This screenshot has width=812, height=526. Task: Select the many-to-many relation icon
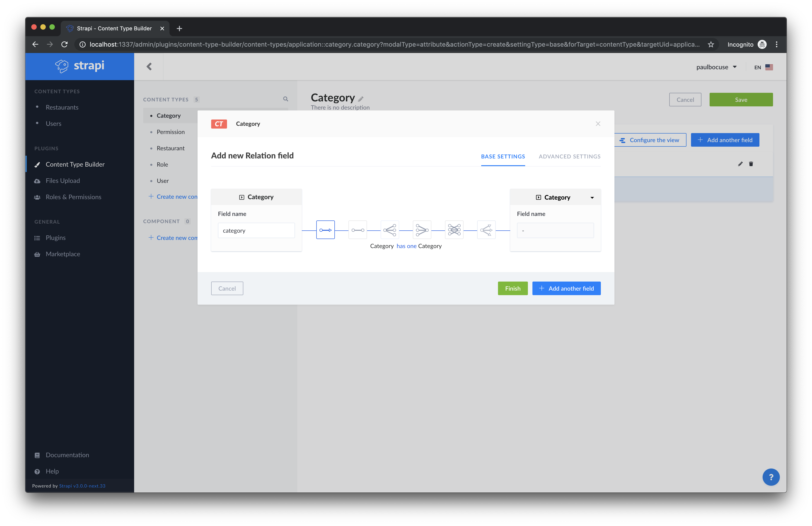(x=454, y=230)
